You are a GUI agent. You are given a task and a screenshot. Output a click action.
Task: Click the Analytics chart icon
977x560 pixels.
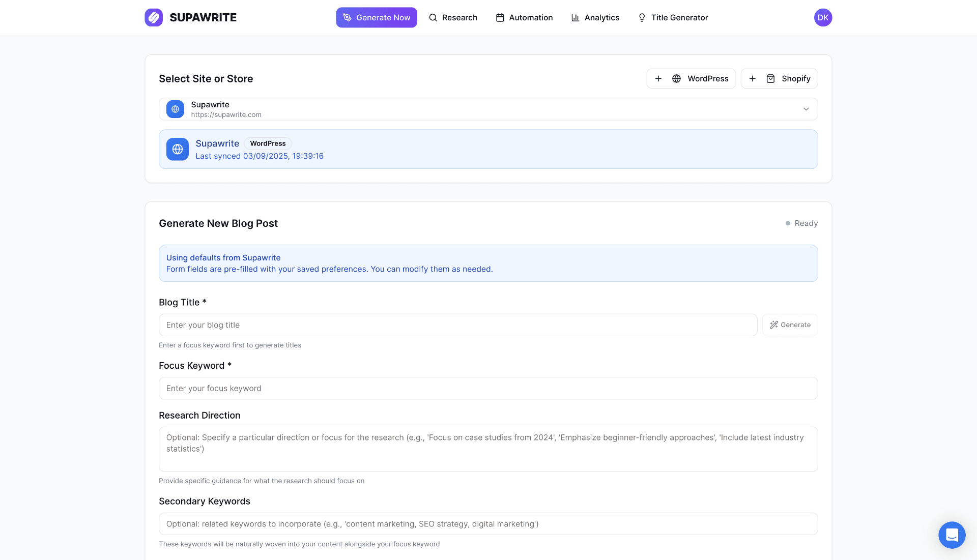[x=574, y=17]
